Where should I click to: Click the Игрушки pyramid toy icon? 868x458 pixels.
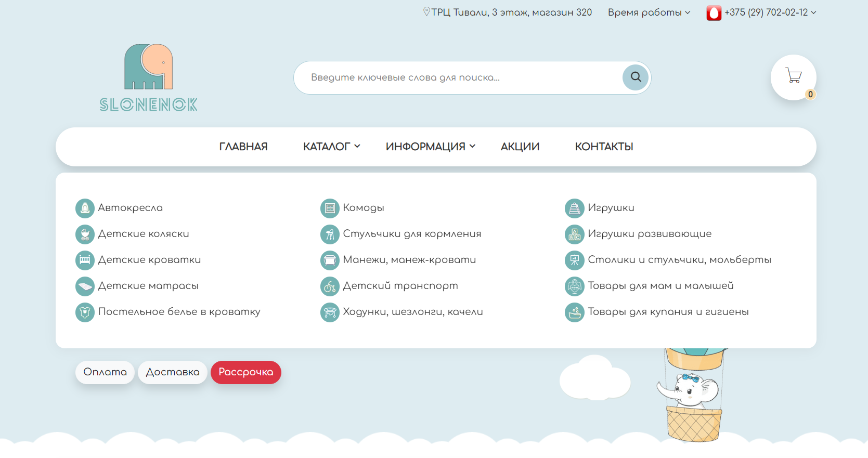point(575,208)
